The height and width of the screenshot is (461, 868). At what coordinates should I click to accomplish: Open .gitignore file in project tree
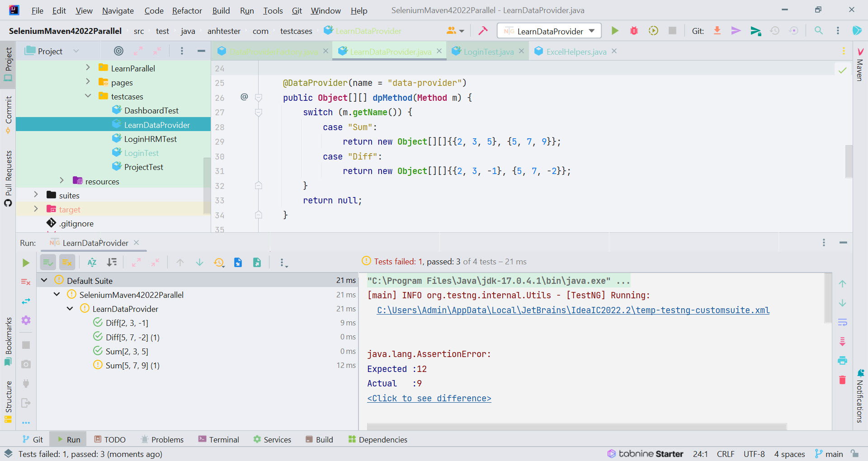pyautogui.click(x=76, y=223)
